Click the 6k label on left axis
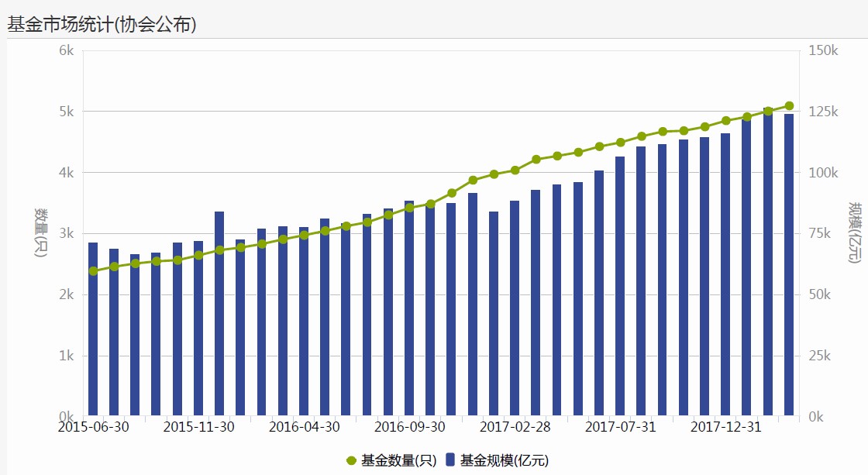The width and height of the screenshot is (868, 475). tap(66, 50)
